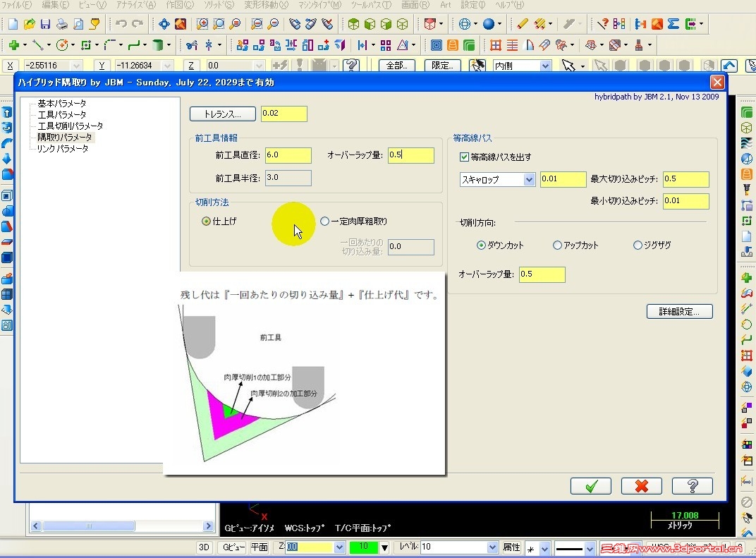Click the Redo arrow icon
This screenshot has height=558, width=756.
[138, 23]
